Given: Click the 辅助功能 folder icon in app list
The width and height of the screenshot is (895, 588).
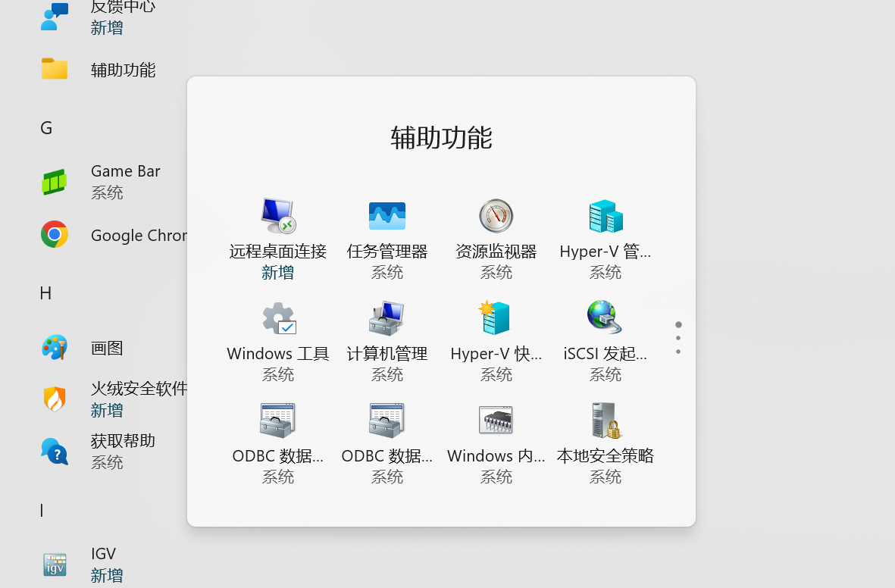Looking at the screenshot, I should pos(55,69).
